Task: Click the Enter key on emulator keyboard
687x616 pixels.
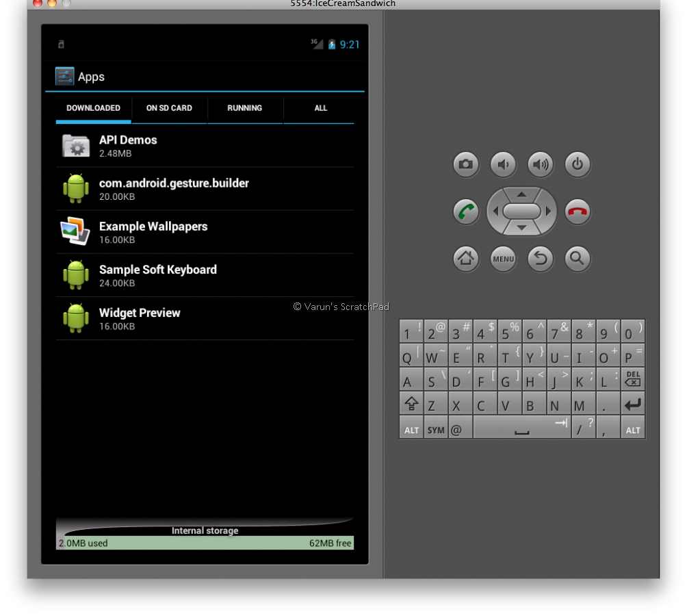Action: pyautogui.click(x=633, y=404)
